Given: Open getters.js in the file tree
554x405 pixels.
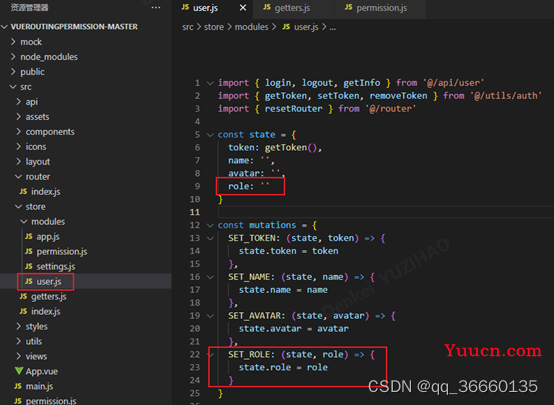Looking at the screenshot, I should point(49,297).
